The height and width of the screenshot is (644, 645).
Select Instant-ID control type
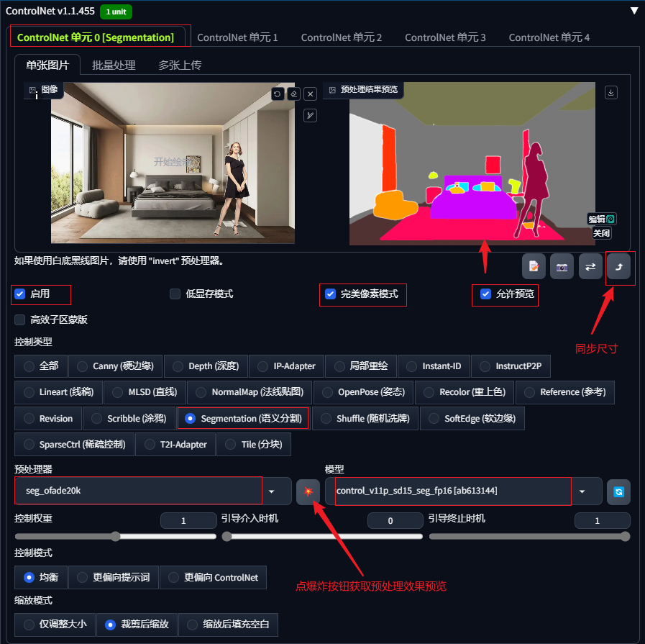[x=434, y=366]
